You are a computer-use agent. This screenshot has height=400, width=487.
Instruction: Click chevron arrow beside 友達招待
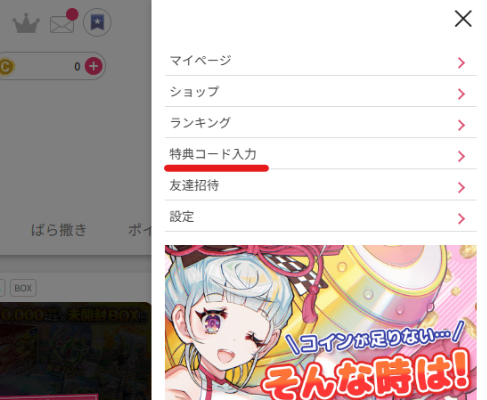(461, 188)
